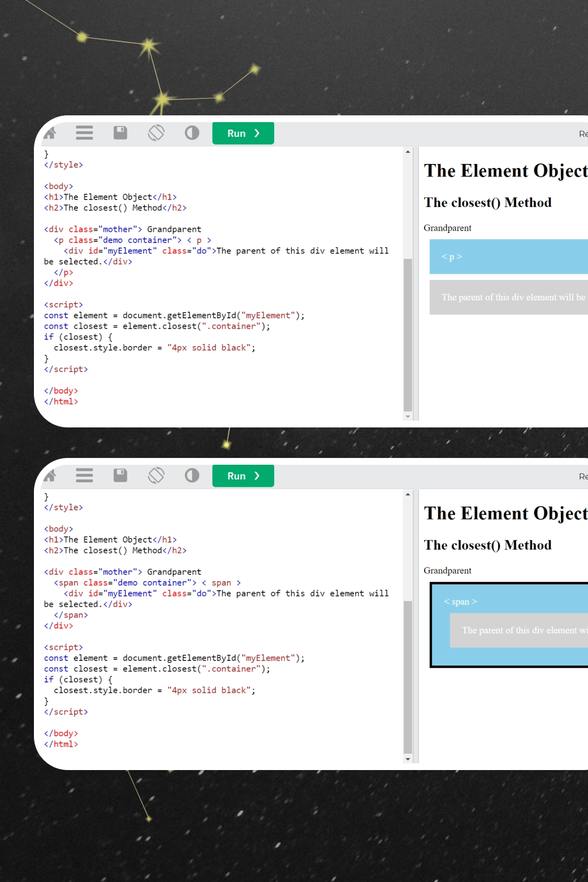
Task: Click the gray div box in the top preview
Action: pos(509,297)
